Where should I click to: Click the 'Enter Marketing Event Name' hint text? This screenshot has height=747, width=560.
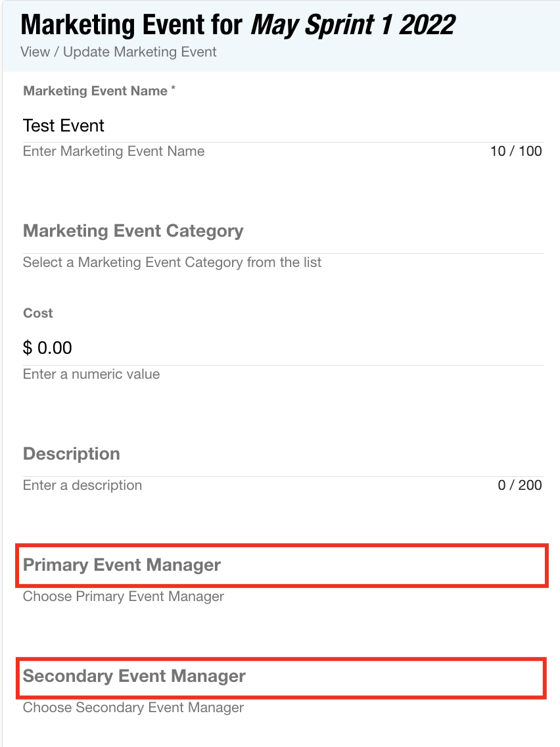[x=114, y=151]
